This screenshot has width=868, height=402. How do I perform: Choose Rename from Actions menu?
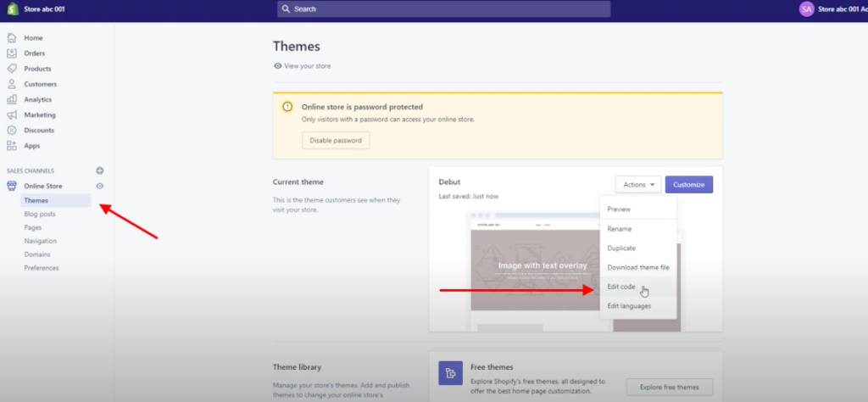[x=637, y=229]
